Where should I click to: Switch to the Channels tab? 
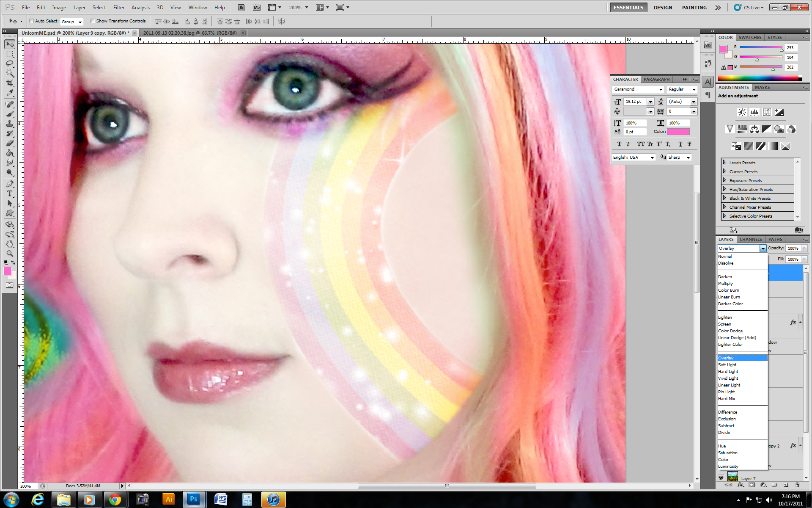(751, 239)
